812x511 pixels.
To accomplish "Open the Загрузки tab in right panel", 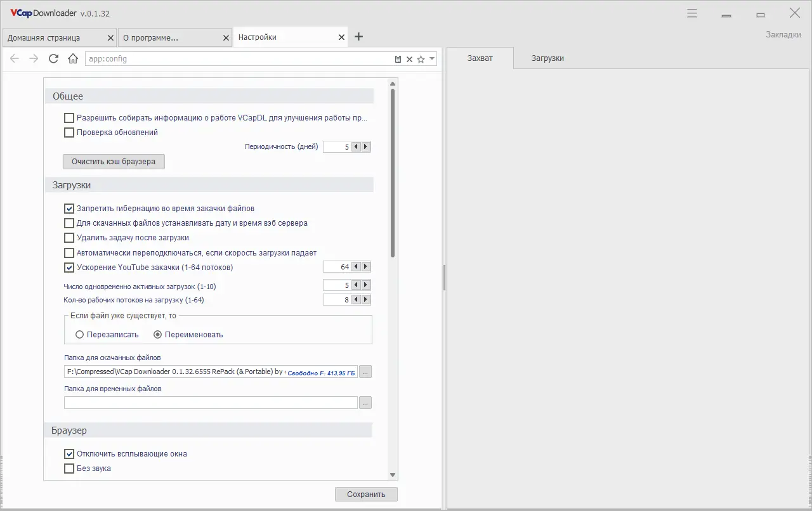I will pyautogui.click(x=547, y=58).
